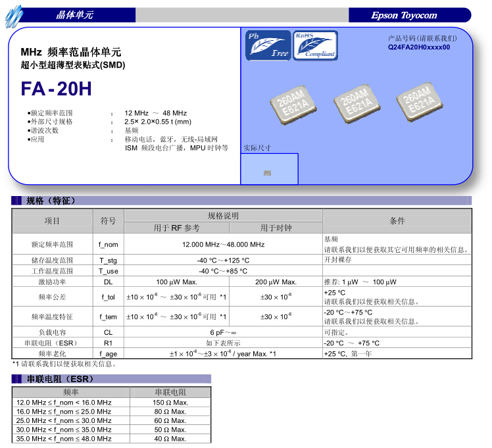Viewport: 492px width, 448px height.
Task: Click the *1 请联系我们 footnote text
Action: pyautogui.click(x=64, y=364)
